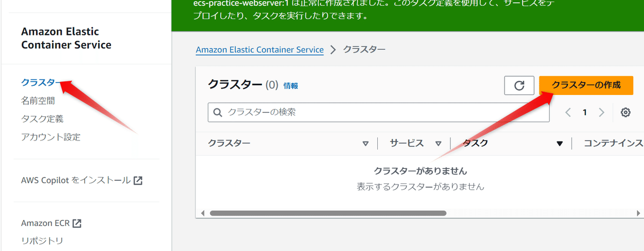Follow the Amazon Elastic Container Service breadcrumb link
The image size is (644, 251).
(260, 49)
